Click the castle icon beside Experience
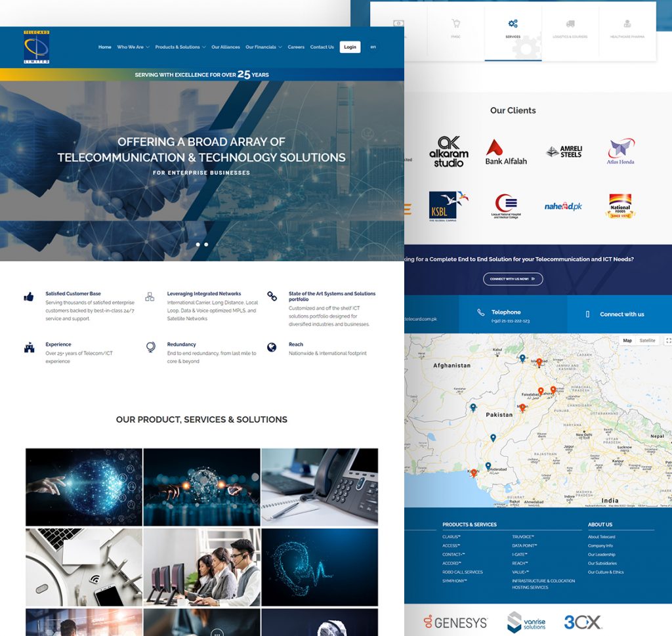The height and width of the screenshot is (636, 672). pos(29,347)
